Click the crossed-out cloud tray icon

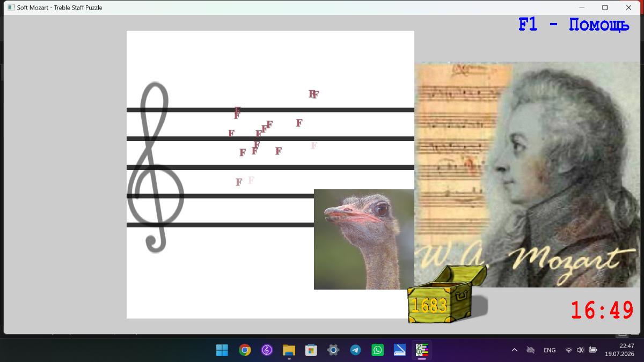[x=531, y=350]
